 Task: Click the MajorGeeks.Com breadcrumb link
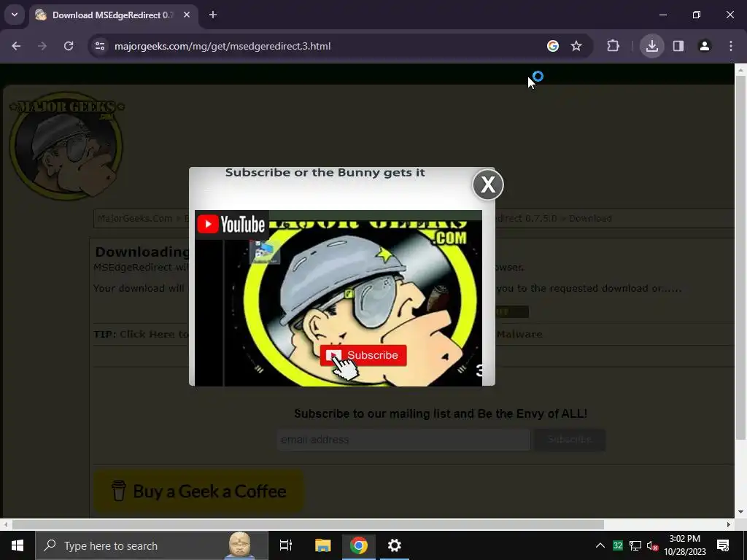click(135, 219)
